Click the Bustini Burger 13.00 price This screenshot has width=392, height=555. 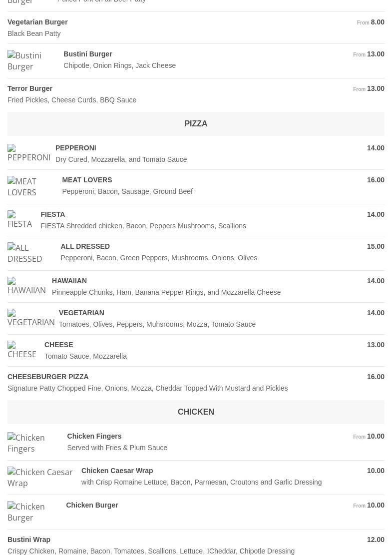click(x=375, y=54)
